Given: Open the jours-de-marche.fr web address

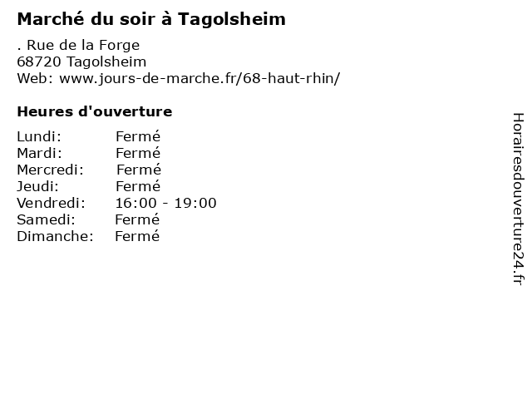Looking at the screenshot, I should (x=199, y=78).
